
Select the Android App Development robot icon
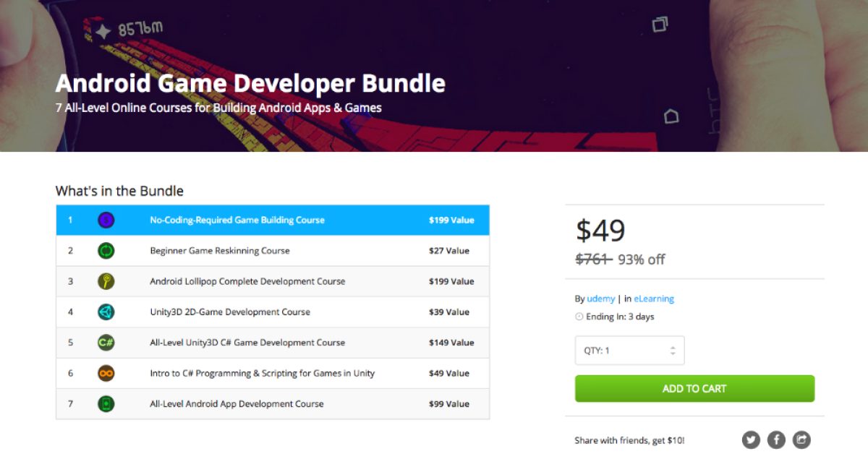coord(106,403)
